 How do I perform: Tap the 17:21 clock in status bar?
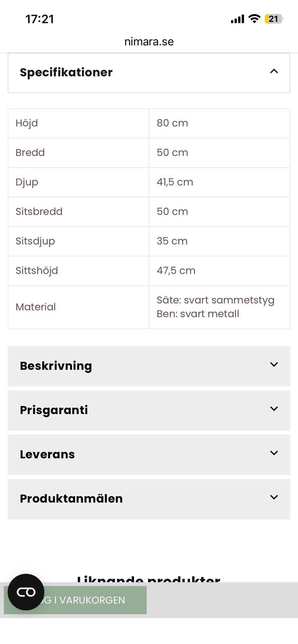click(x=40, y=19)
